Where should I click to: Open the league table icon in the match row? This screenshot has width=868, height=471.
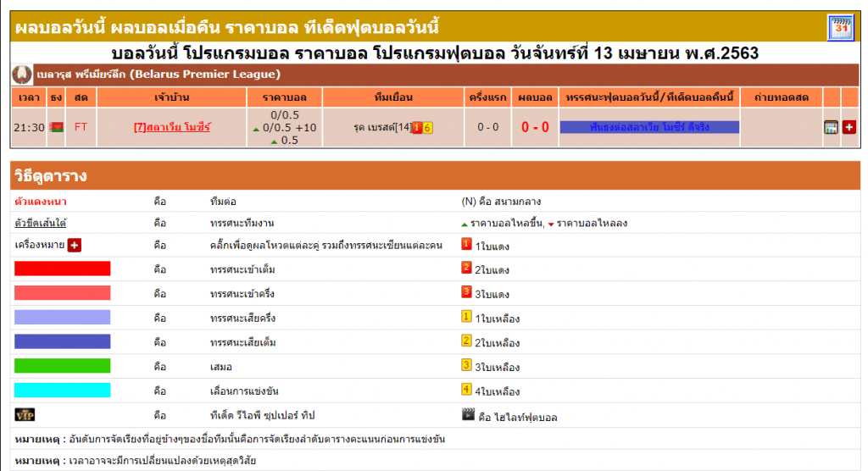pos(831,127)
